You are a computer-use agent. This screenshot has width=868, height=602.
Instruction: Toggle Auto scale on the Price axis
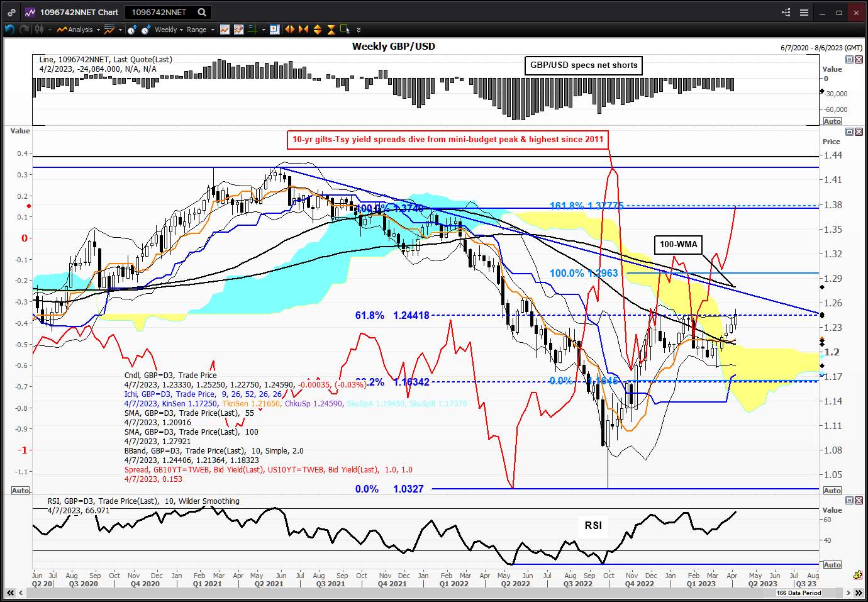pos(832,491)
